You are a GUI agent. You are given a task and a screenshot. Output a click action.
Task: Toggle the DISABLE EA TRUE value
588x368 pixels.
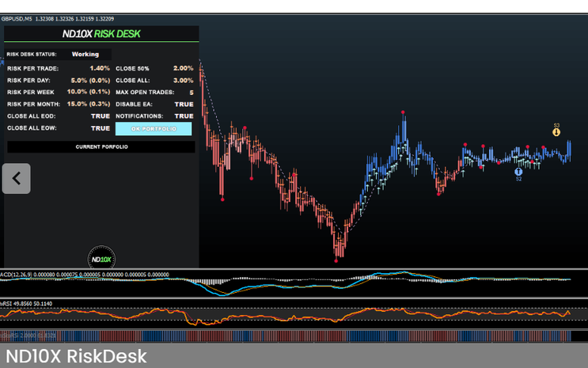coord(184,104)
